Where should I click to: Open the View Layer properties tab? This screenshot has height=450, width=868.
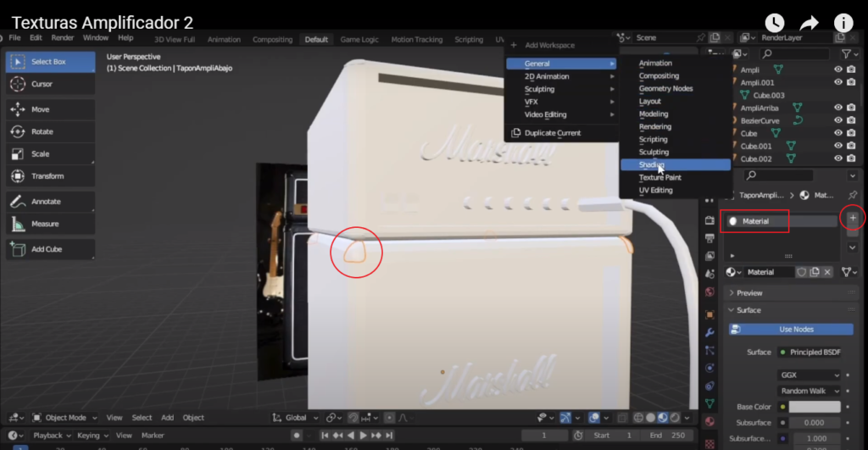coord(709,256)
